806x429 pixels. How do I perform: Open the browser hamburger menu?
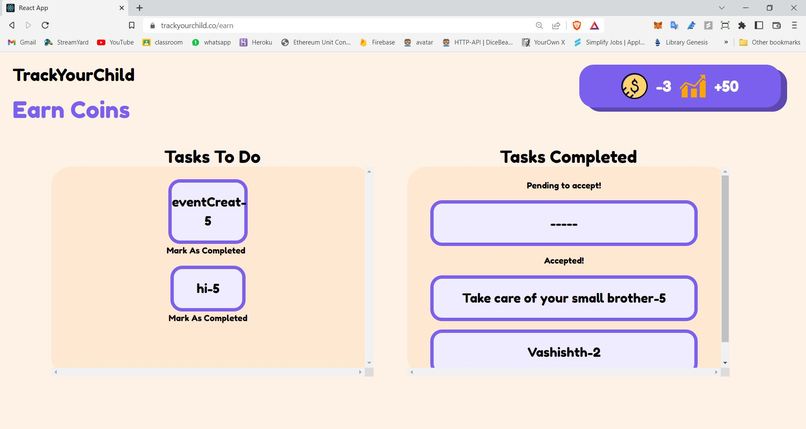(x=794, y=25)
